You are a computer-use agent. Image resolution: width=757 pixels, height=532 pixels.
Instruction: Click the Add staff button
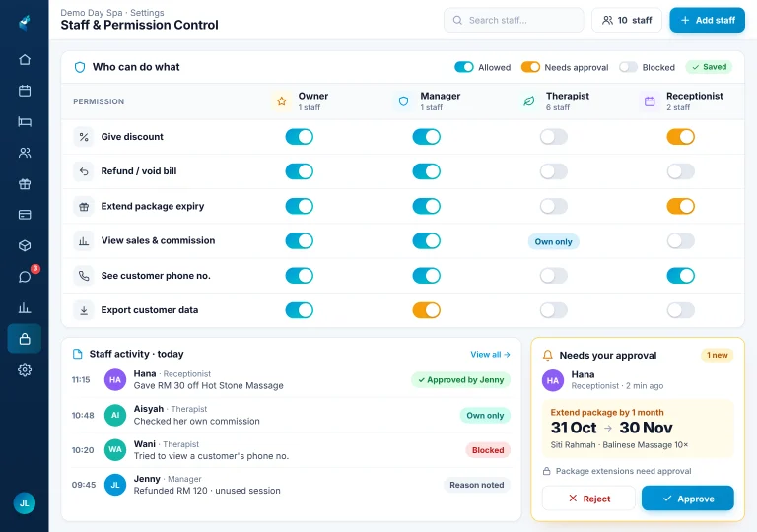click(x=708, y=20)
